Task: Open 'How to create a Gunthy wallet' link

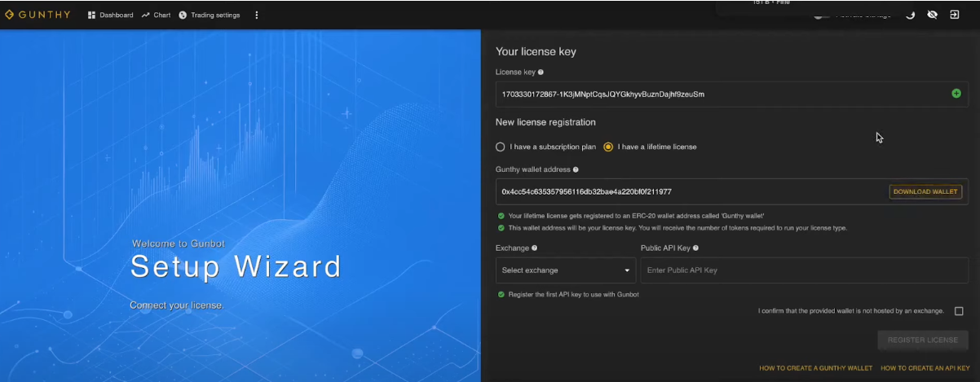Action: (x=815, y=368)
